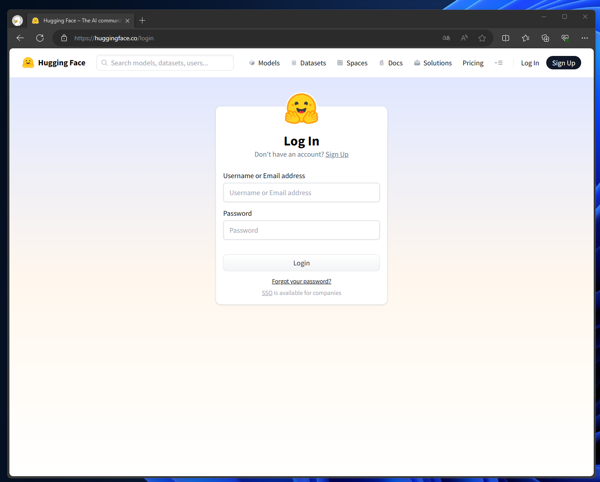600x482 pixels.
Task: Click the Sign Up link under Log In
Action: 337,154
